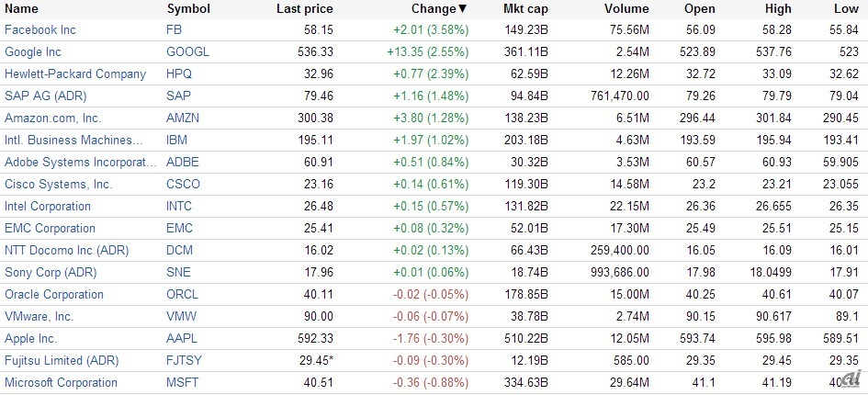Open Intl. Business Machines link
This screenshot has height=395, width=868.
coord(74,141)
